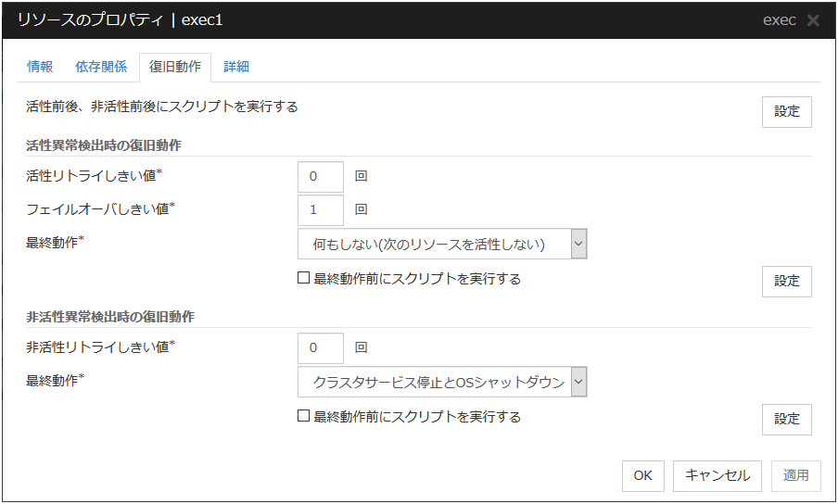This screenshot has width=838, height=504.
Task: Click 設定 button in 活性異常検出時 section
Action: (786, 282)
